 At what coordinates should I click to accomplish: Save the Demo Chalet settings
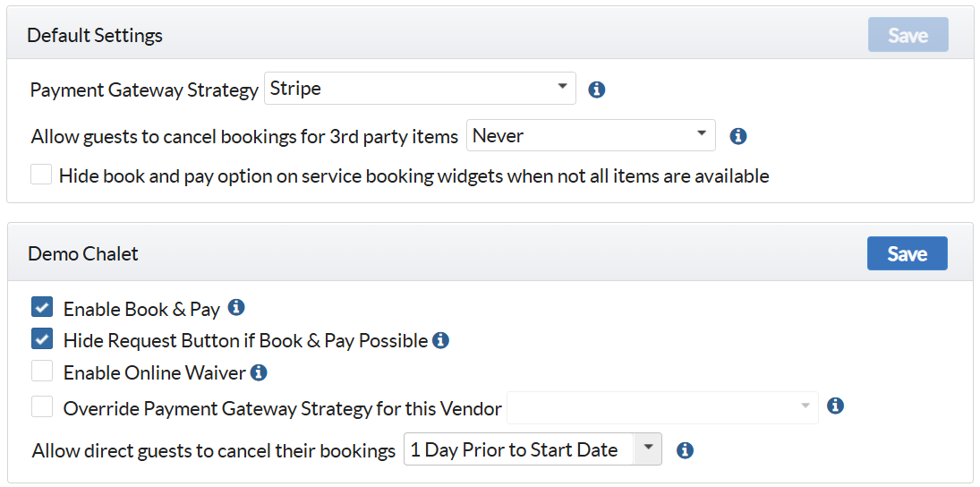point(907,253)
